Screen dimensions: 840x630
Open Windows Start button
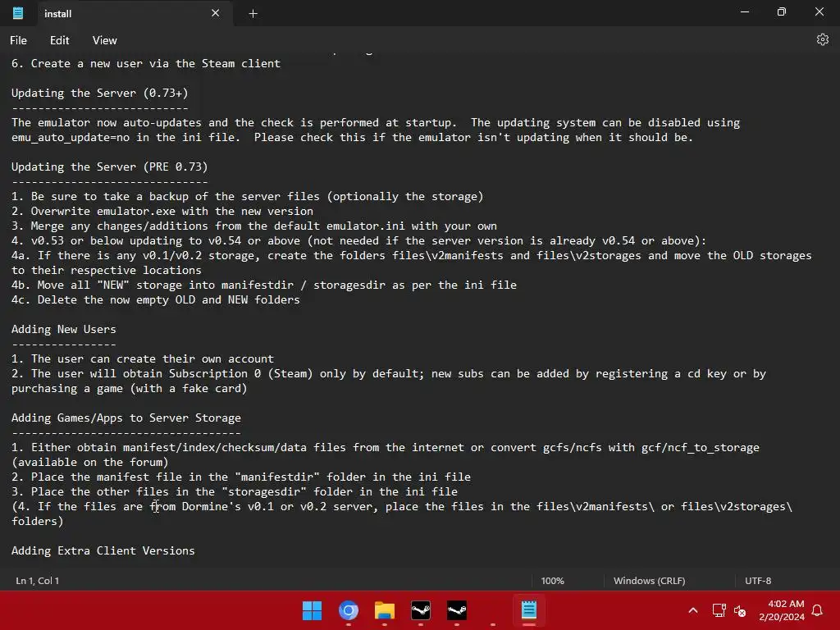pyautogui.click(x=312, y=610)
